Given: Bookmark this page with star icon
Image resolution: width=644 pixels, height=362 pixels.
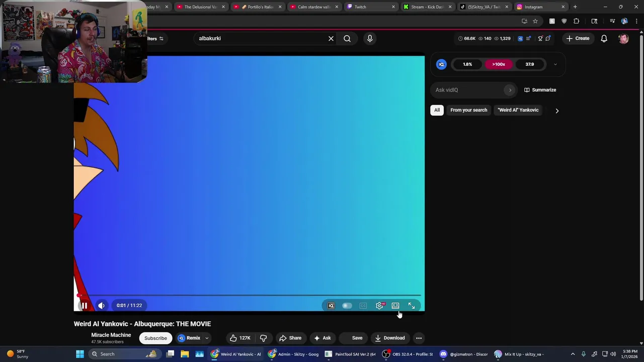Looking at the screenshot, I should pos(535,21).
